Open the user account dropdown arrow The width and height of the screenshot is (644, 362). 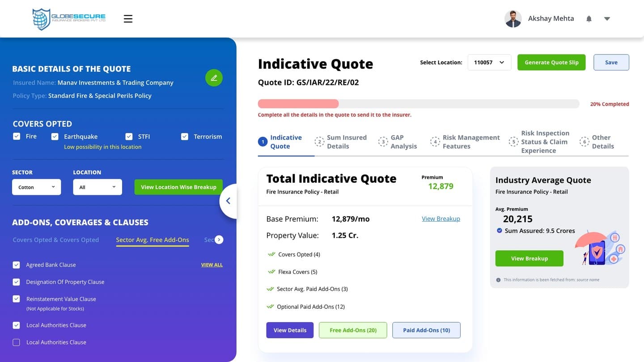[607, 19]
